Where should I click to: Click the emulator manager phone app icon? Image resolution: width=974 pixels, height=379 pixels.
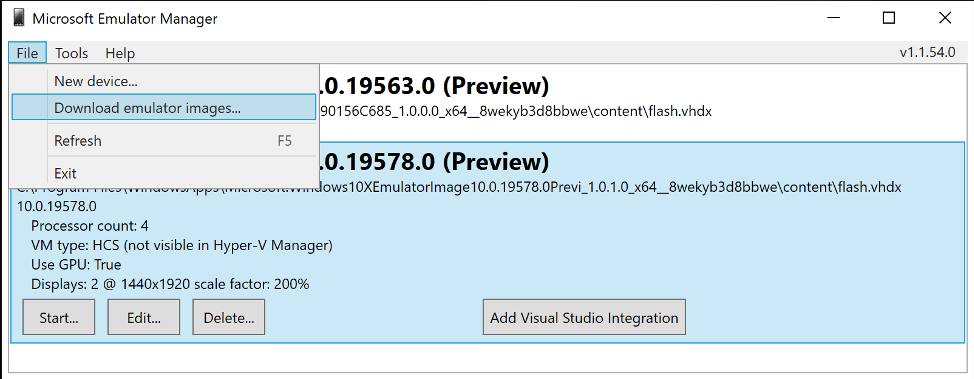pos(19,18)
